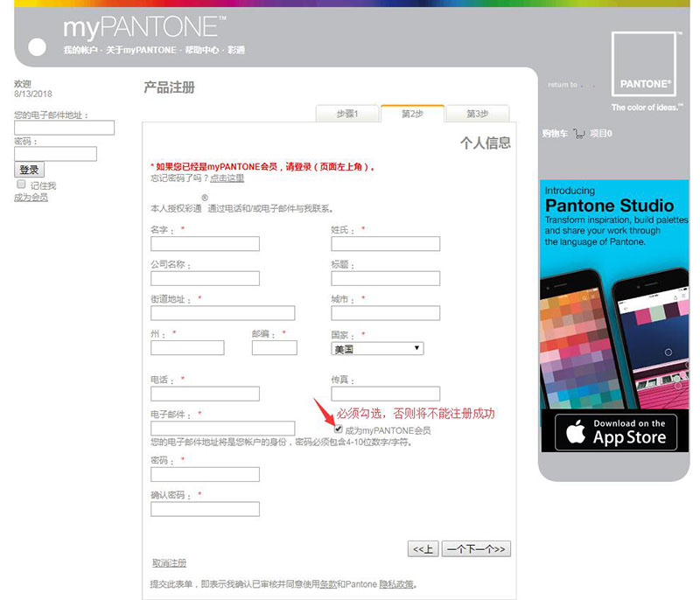Screen dimensions: 700x600
Task: Click the 项目0 cart item count
Action: point(601,134)
